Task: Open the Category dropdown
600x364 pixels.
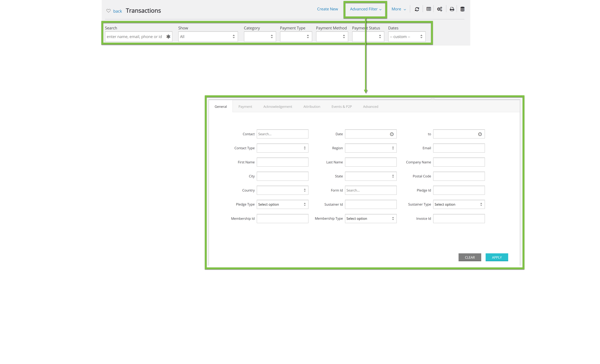Action: pos(260,36)
